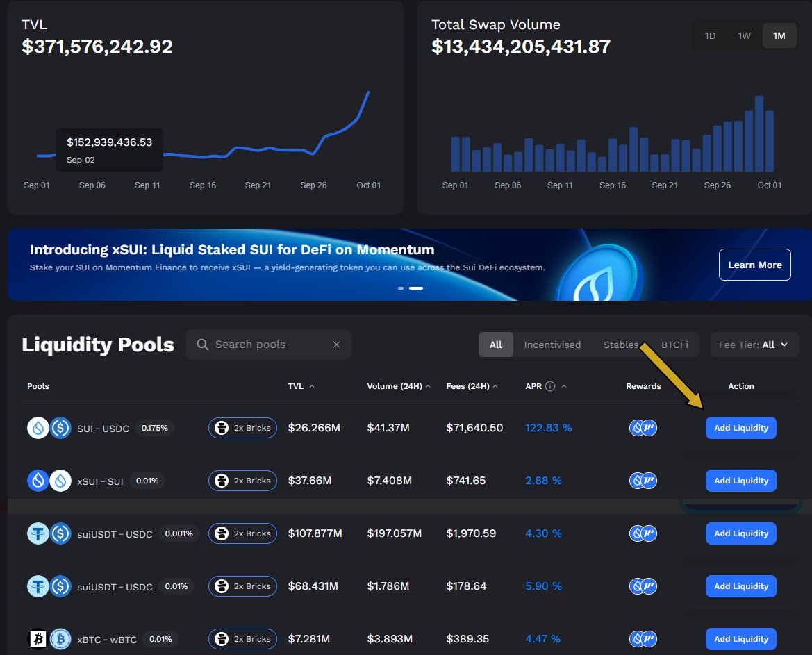This screenshot has height=655, width=812.
Task: Open the Fee Tier: All dropdown
Action: pos(754,345)
